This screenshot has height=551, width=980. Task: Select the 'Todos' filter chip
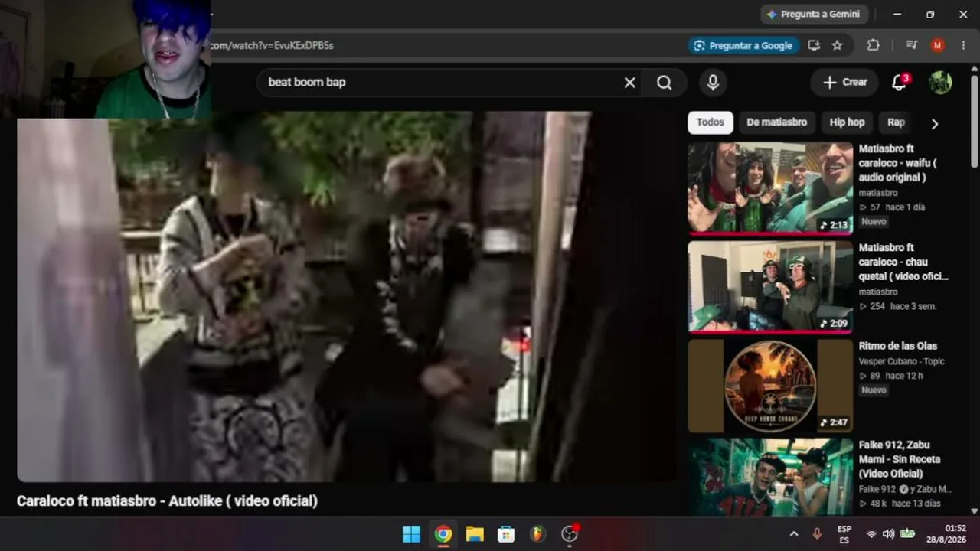pos(710,122)
